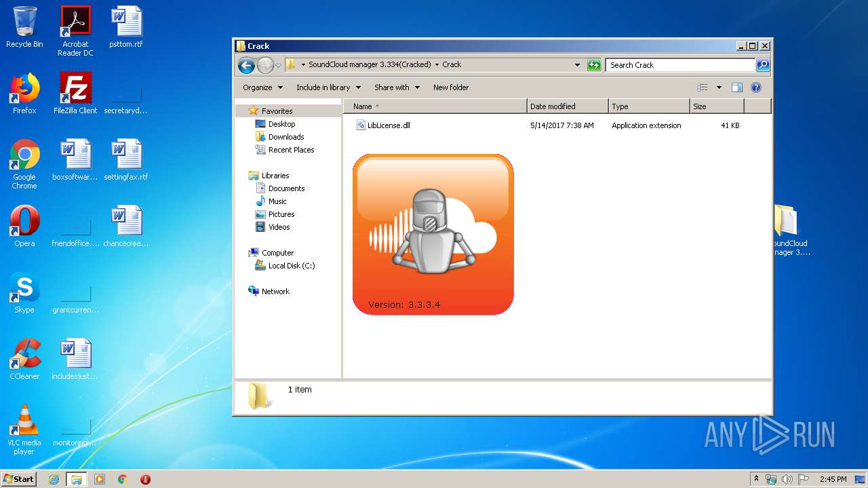Select Network in navigation pane
The height and width of the screenshot is (488, 868).
point(275,291)
